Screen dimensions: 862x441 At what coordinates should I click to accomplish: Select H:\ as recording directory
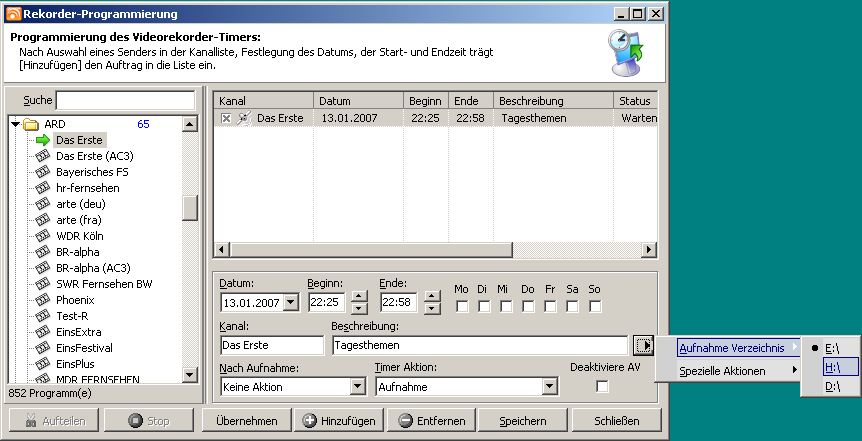point(832,367)
